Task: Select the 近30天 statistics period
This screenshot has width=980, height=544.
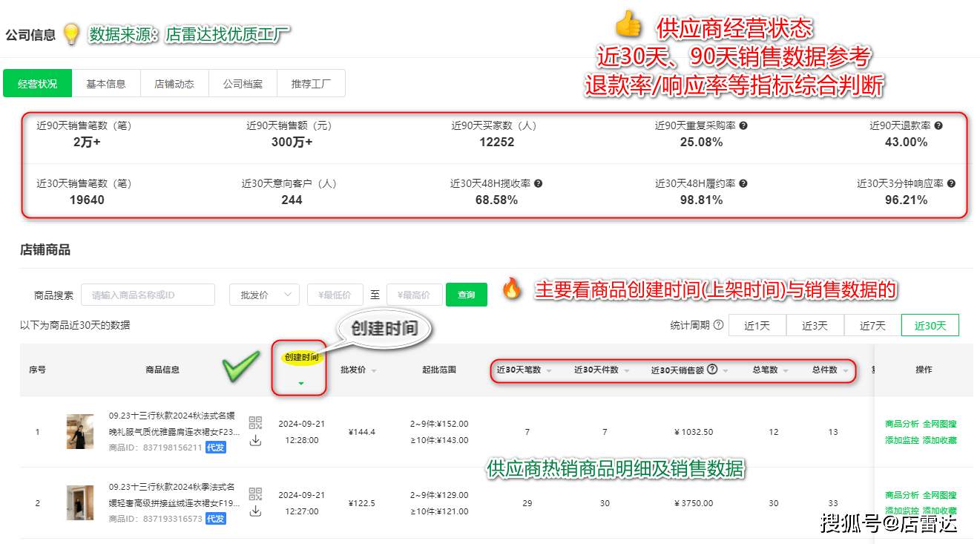Action: pyautogui.click(x=930, y=325)
